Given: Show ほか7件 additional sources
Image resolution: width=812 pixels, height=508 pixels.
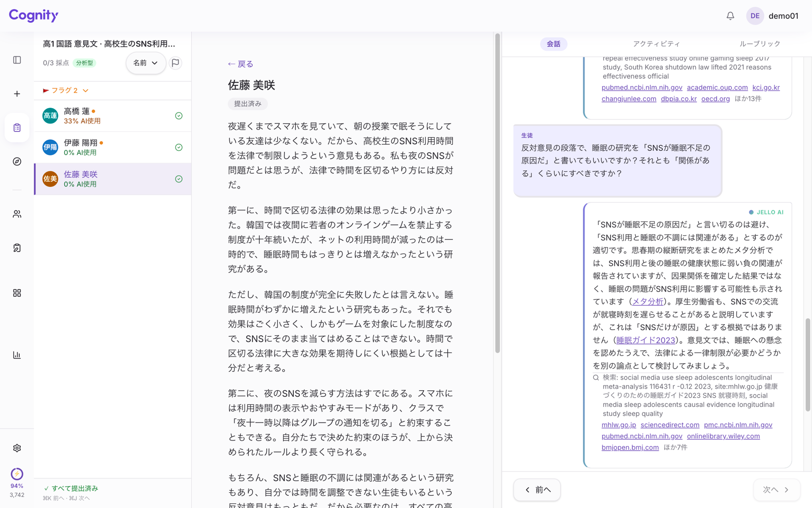Looking at the screenshot, I should coord(675,448).
